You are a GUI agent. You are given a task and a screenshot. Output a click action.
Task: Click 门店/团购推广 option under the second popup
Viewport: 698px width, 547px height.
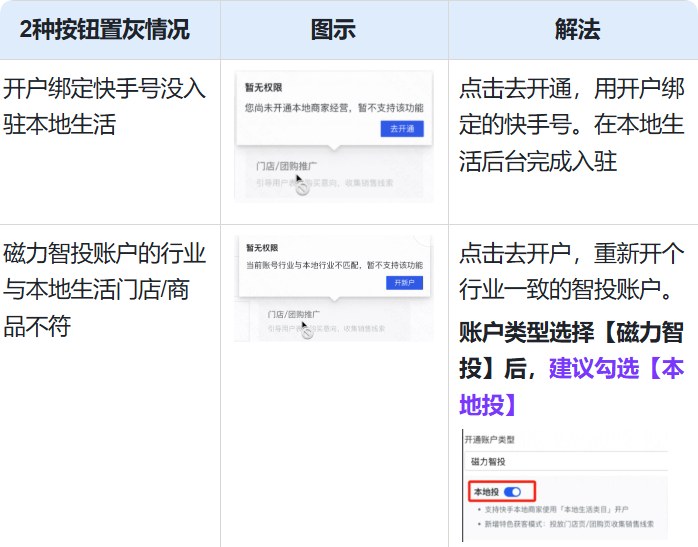pyautogui.click(x=293, y=314)
